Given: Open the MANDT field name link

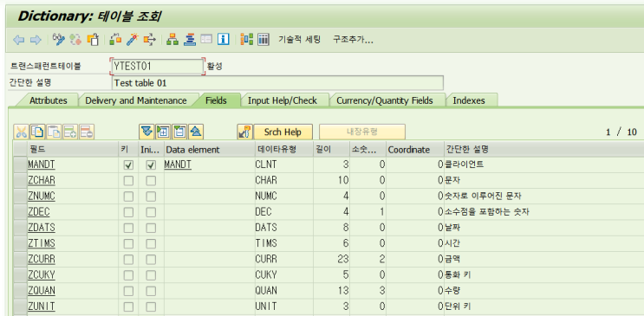Looking at the screenshot, I should click(42, 164).
